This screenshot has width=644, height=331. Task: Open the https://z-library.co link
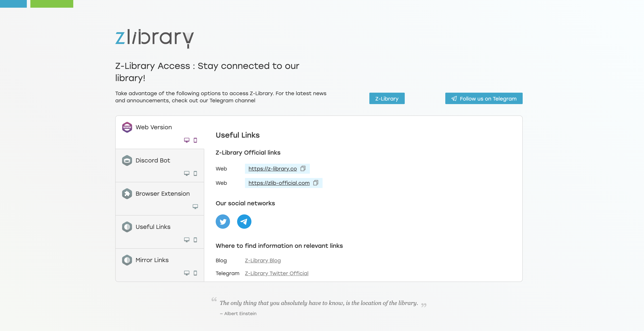tap(273, 169)
